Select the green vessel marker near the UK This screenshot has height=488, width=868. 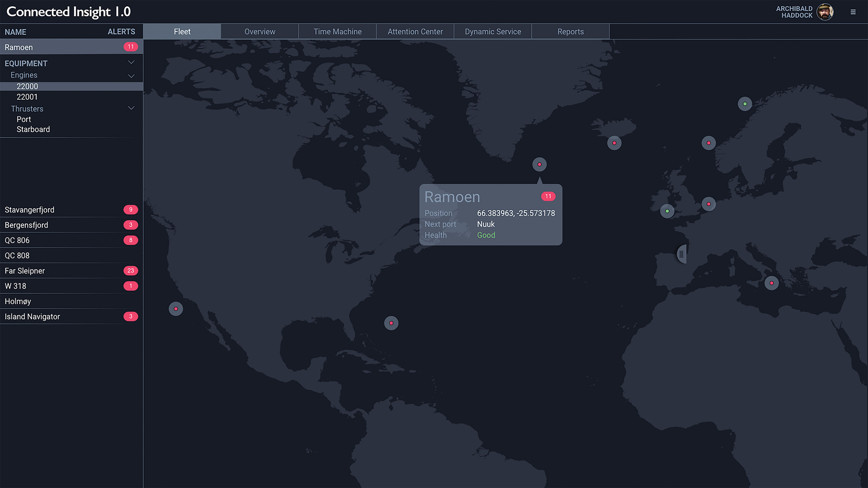[667, 211]
